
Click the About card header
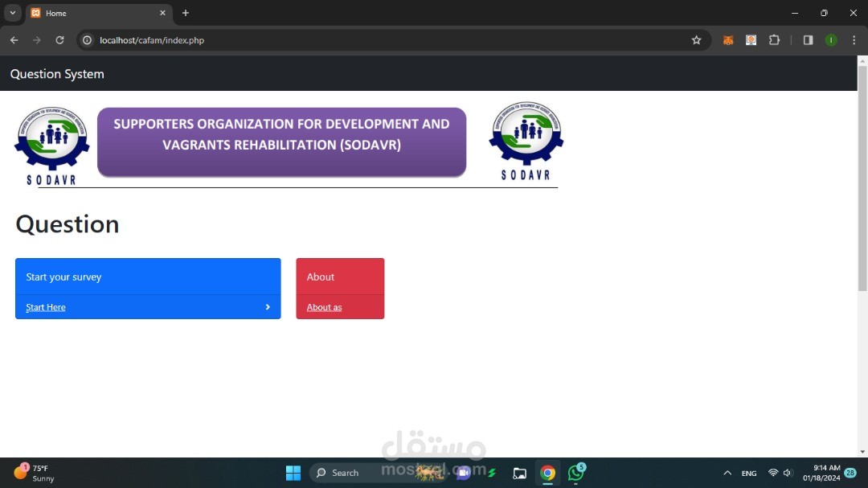pos(340,277)
